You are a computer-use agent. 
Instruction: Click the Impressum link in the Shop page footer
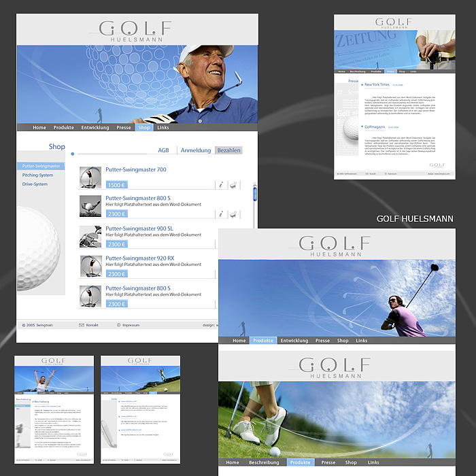131,325
